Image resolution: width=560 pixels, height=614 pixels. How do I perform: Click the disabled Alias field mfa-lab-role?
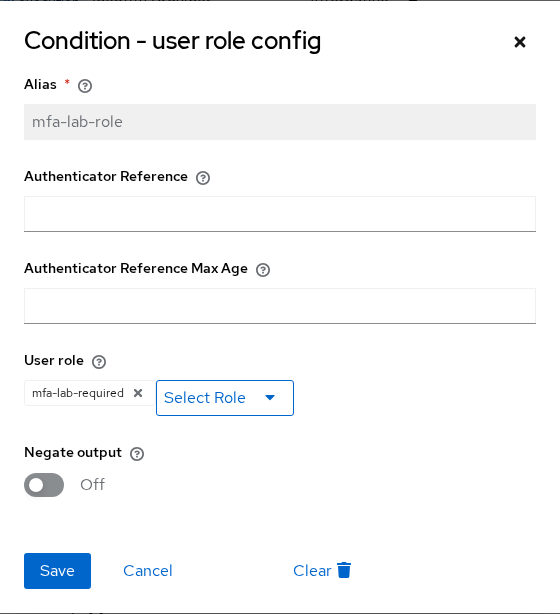(x=280, y=122)
